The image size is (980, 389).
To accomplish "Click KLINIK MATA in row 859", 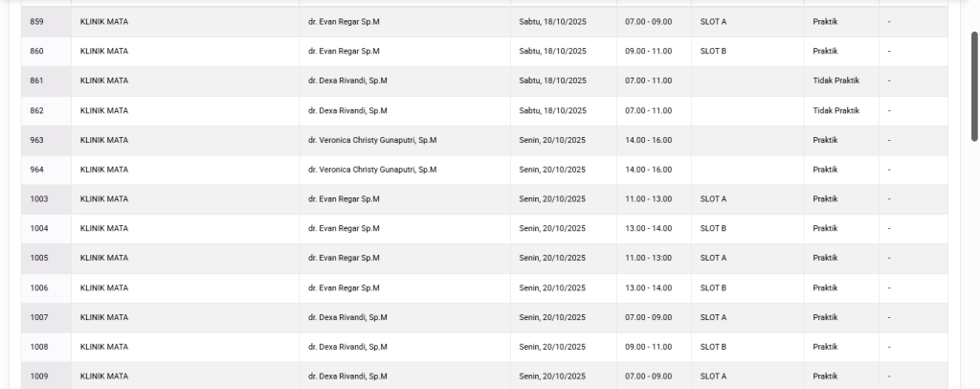I will tap(104, 21).
